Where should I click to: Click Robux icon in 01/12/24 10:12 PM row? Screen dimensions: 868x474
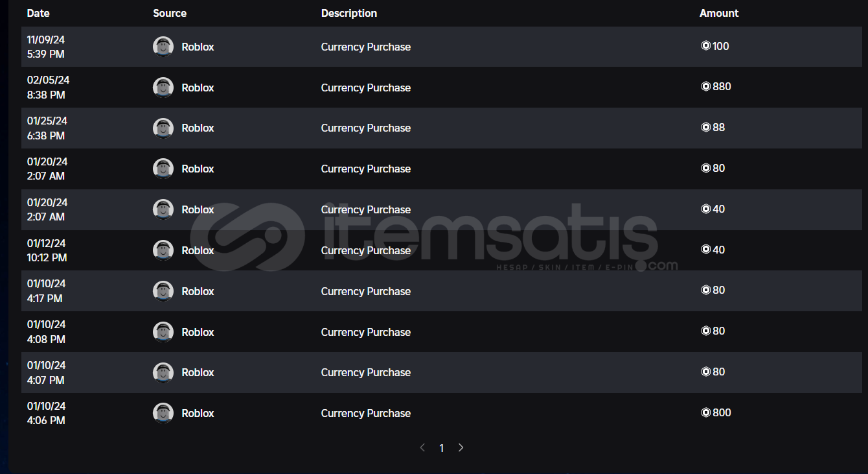pos(706,250)
